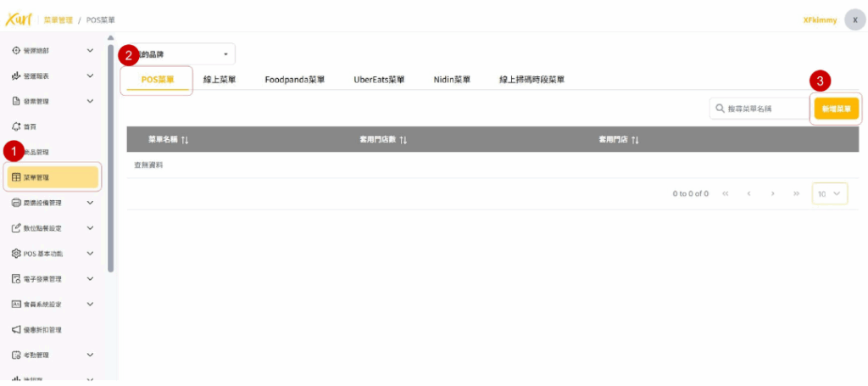Expand the 會員系統設定 sidebar chevron
This screenshot has width=868, height=386.
(90, 305)
